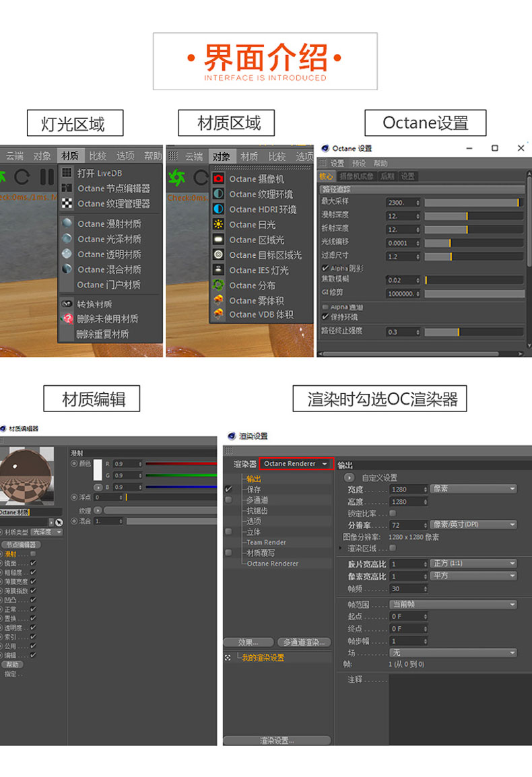Screen dimensions: 532x777
Task: Click the green Octane render start icon in the 对象 menu screenshot
Action: (x=176, y=177)
